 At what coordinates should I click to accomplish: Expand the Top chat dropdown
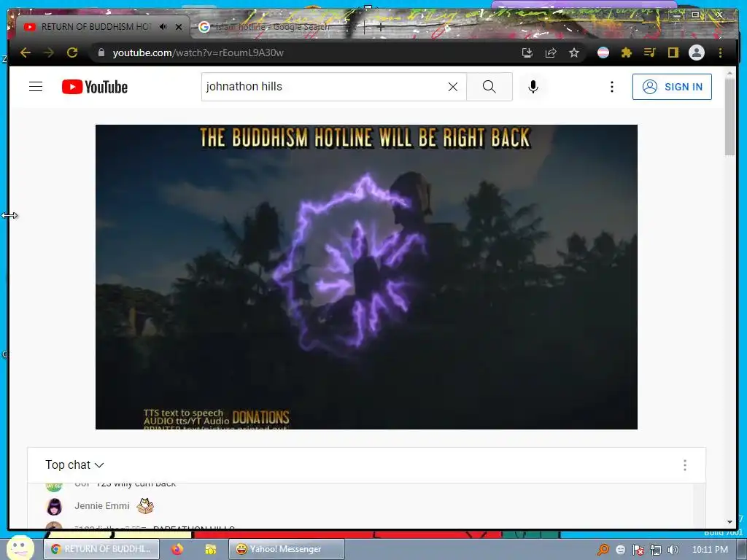(75, 464)
